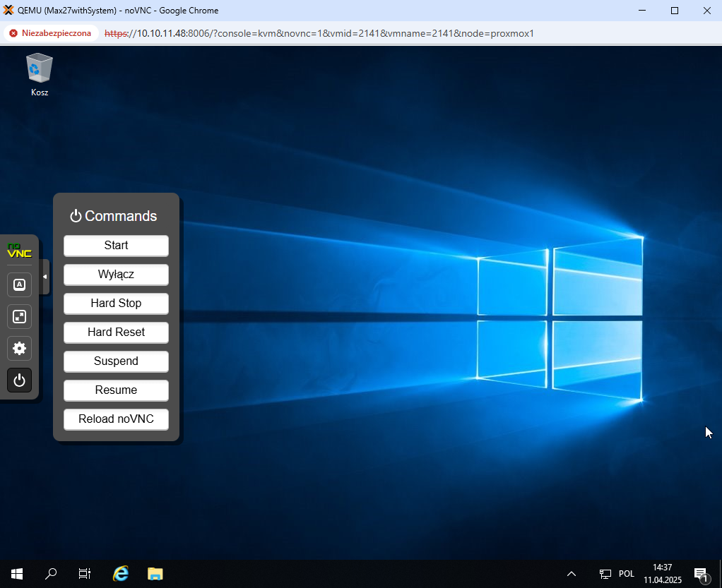722x588 pixels.
Task: Collapse the noVNC control bar handle
Action: [45, 277]
